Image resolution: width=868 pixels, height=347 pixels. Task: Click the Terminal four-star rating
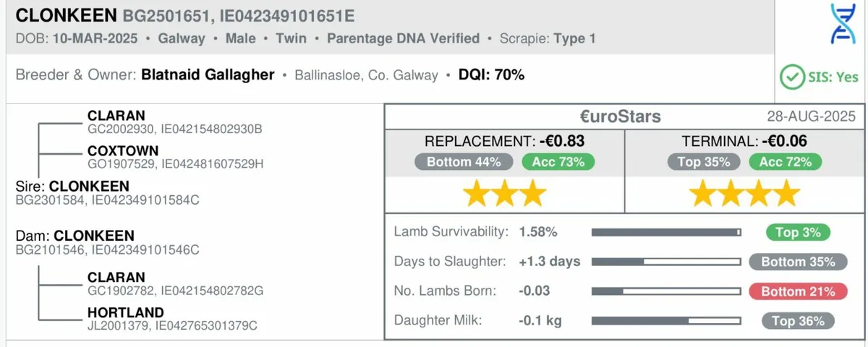(x=744, y=194)
